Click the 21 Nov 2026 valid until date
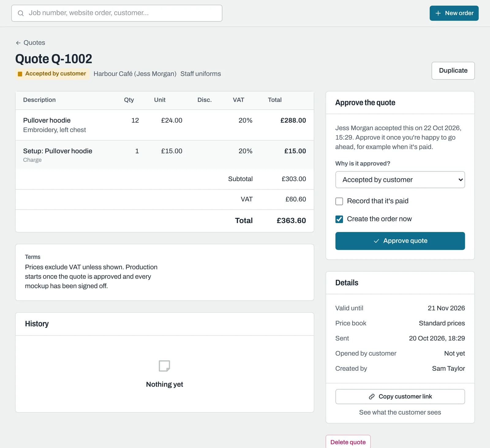 pyautogui.click(x=446, y=308)
